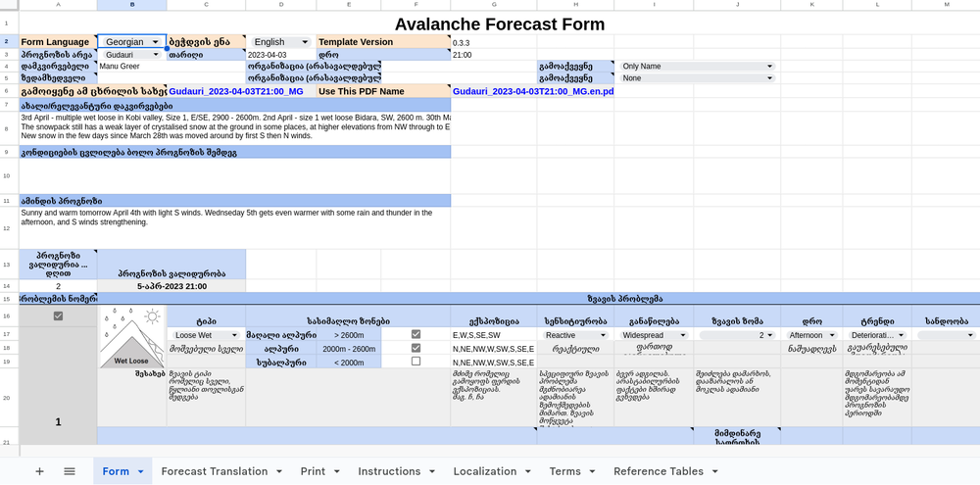Uncheck the > 2600m elevation checkbox
Screen dimensions: 980x485
pos(416,335)
